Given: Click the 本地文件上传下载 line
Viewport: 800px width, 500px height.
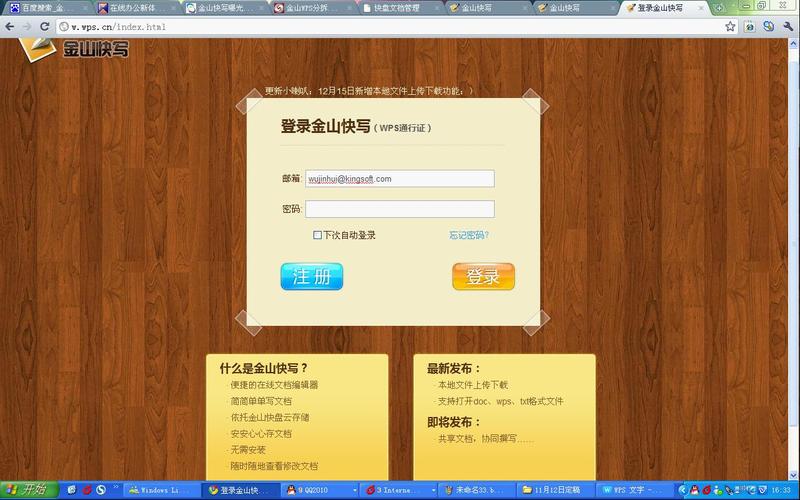Looking at the screenshot, I should [472, 385].
